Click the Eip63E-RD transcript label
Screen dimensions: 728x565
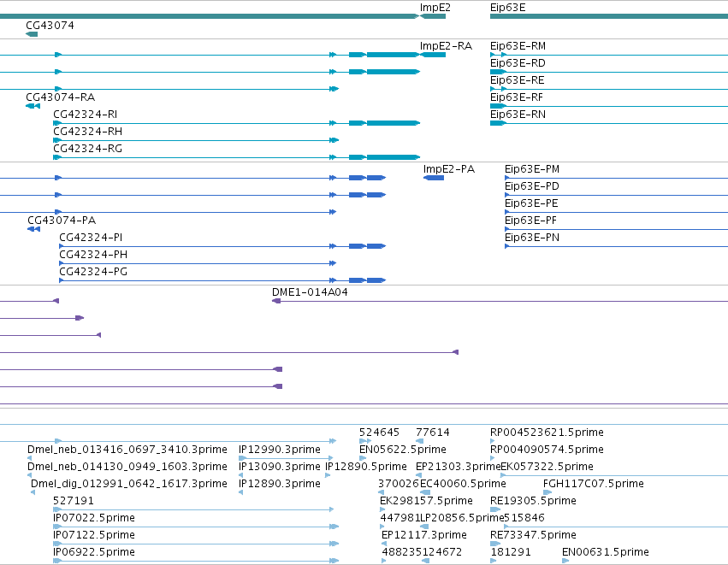(x=518, y=63)
